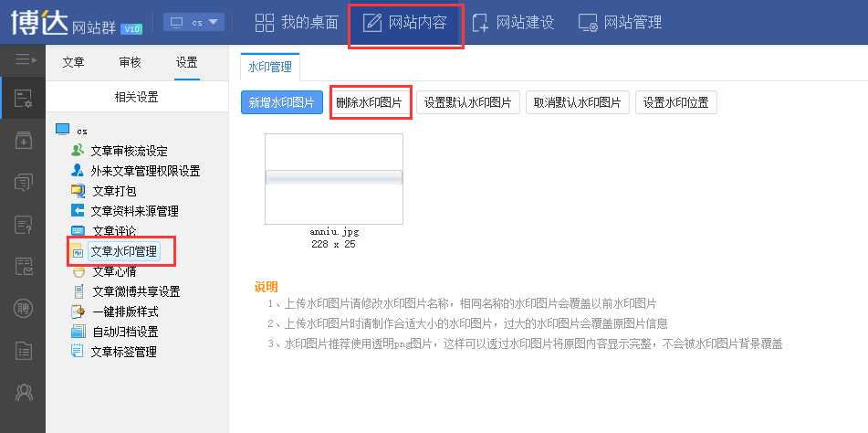The height and width of the screenshot is (433, 868).
Task: Click the article settings sidebar icon
Action: tap(23, 99)
